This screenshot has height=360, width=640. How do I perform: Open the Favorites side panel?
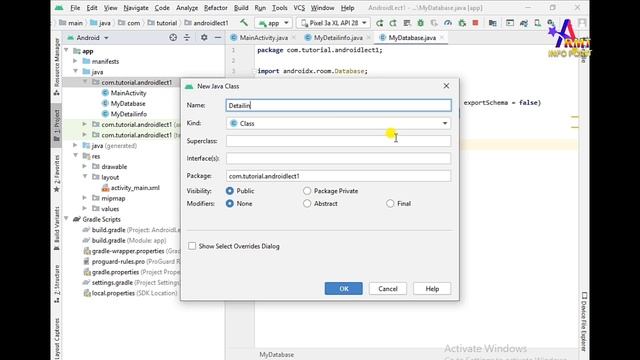57,173
